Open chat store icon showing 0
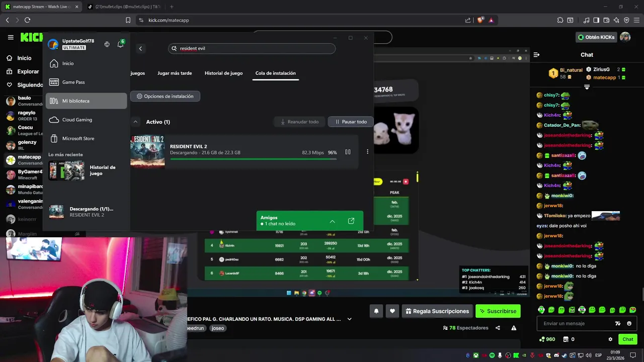 coord(569,339)
